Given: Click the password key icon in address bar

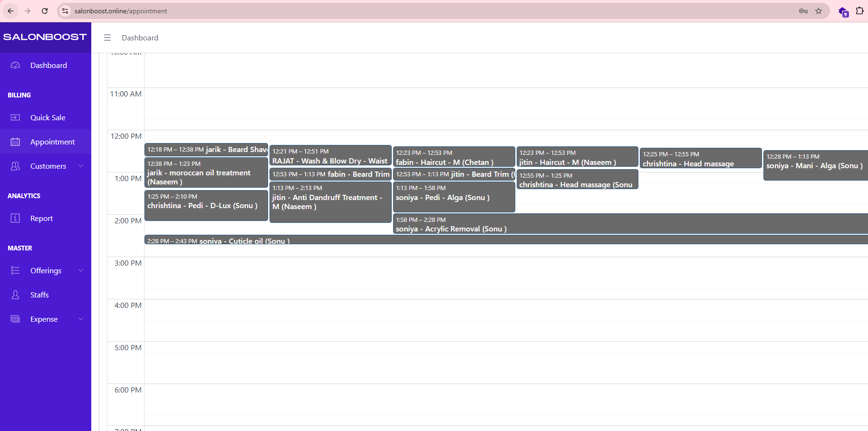Looking at the screenshot, I should pos(802,10).
